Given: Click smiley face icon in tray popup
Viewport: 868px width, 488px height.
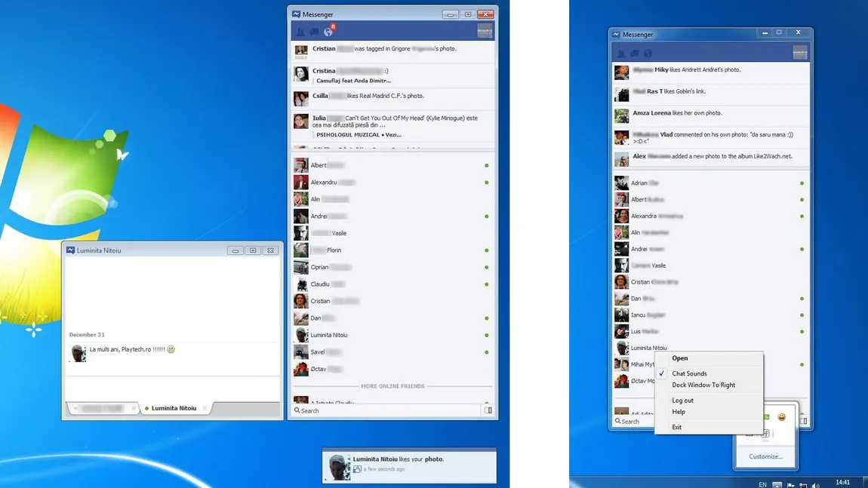Looking at the screenshot, I should click(782, 417).
